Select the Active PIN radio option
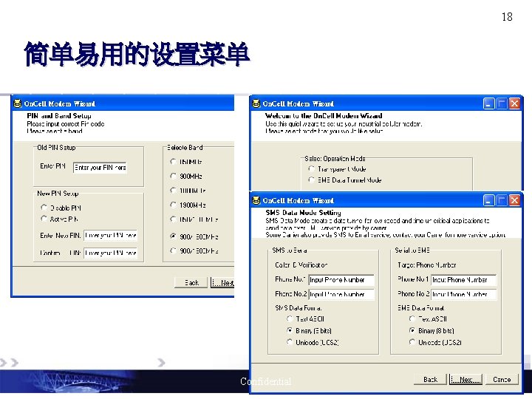 pyautogui.click(x=44, y=219)
